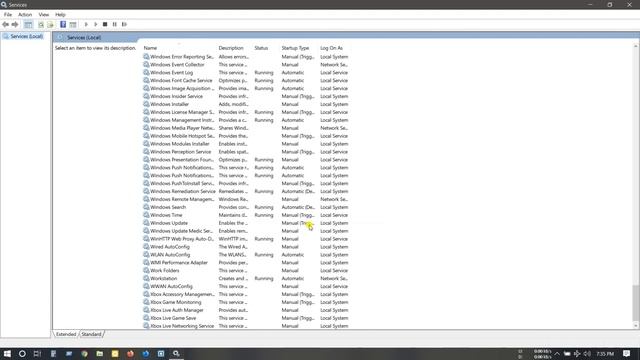640x360 pixels.
Task: Click the Back arrow in the toolbar
Action: pos(5,24)
